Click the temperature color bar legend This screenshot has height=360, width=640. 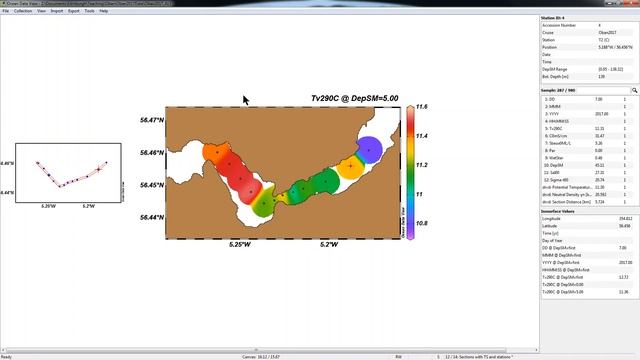410,173
